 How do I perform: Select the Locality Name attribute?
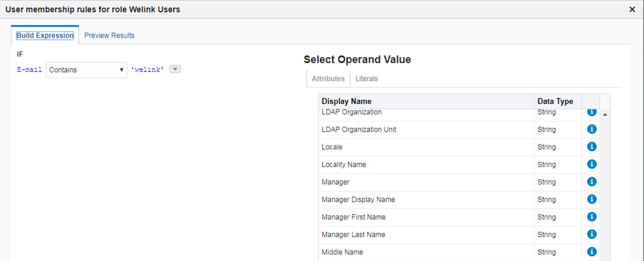pos(459,165)
